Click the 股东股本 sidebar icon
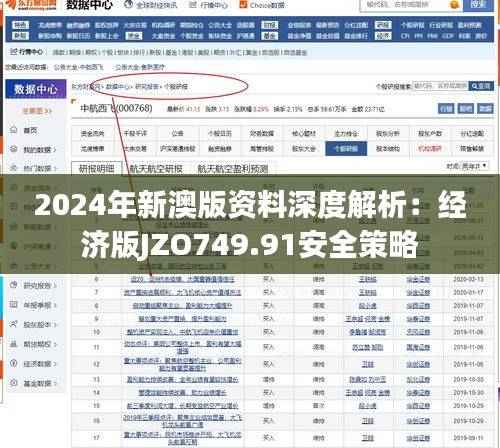 pos(14,324)
